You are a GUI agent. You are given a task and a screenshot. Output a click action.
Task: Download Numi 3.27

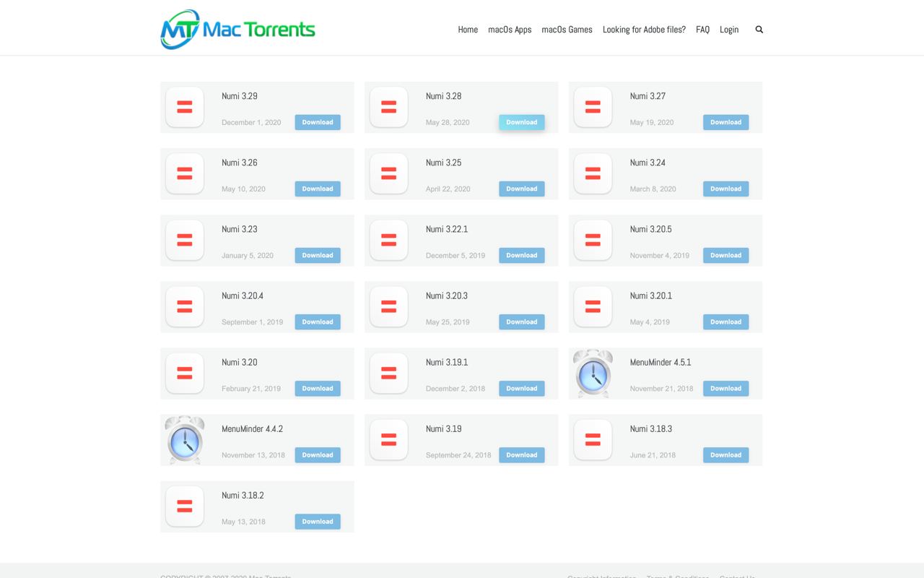pos(726,122)
